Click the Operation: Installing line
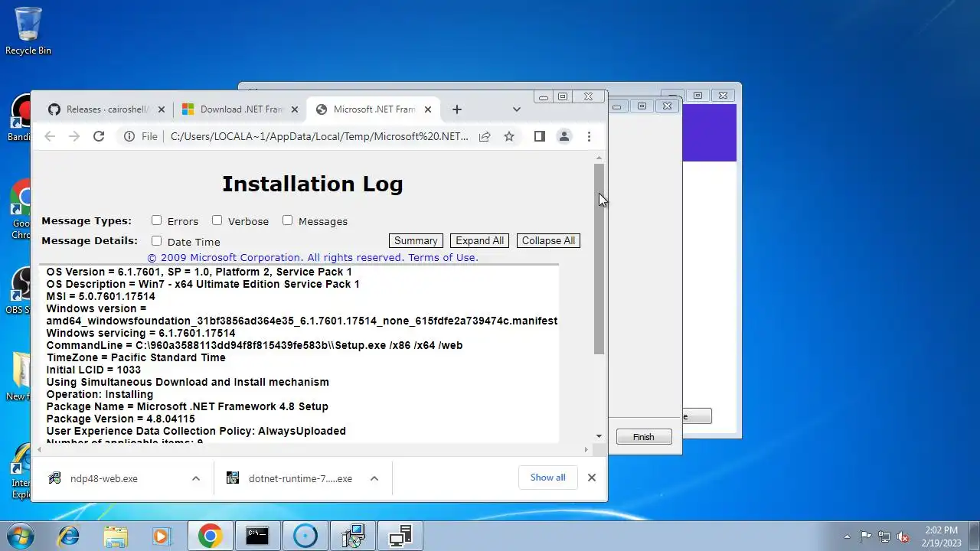This screenshot has width=980, height=551. 100,394
